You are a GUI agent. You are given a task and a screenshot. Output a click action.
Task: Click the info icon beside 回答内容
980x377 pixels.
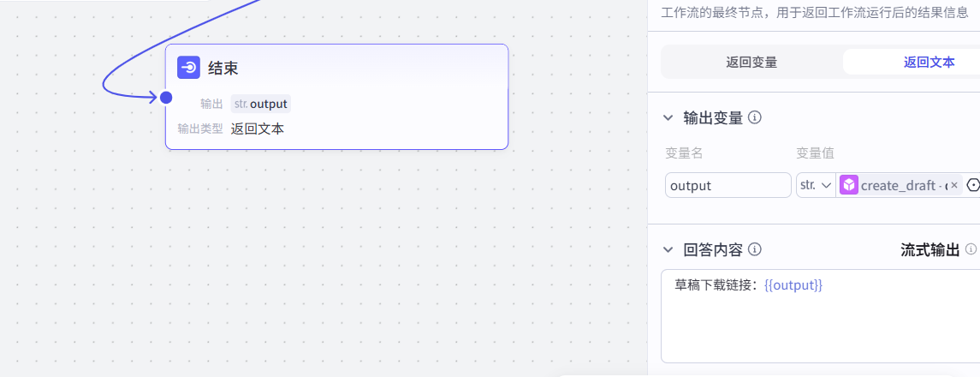(x=755, y=249)
